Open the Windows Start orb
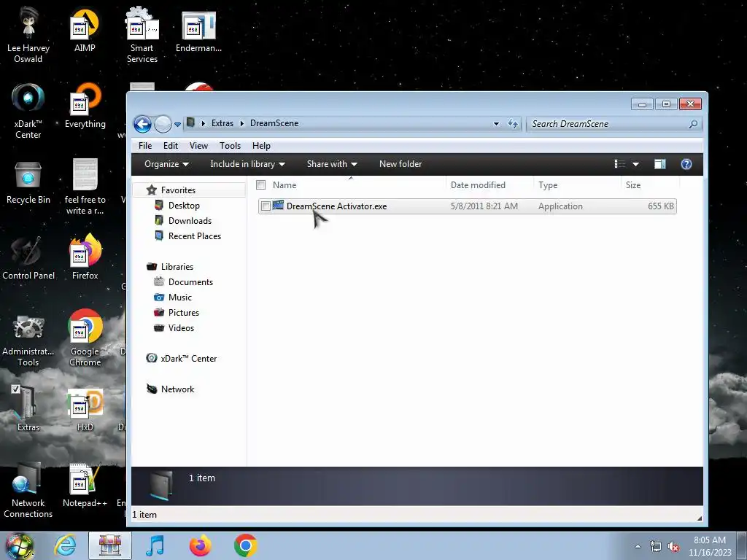 coord(19,545)
